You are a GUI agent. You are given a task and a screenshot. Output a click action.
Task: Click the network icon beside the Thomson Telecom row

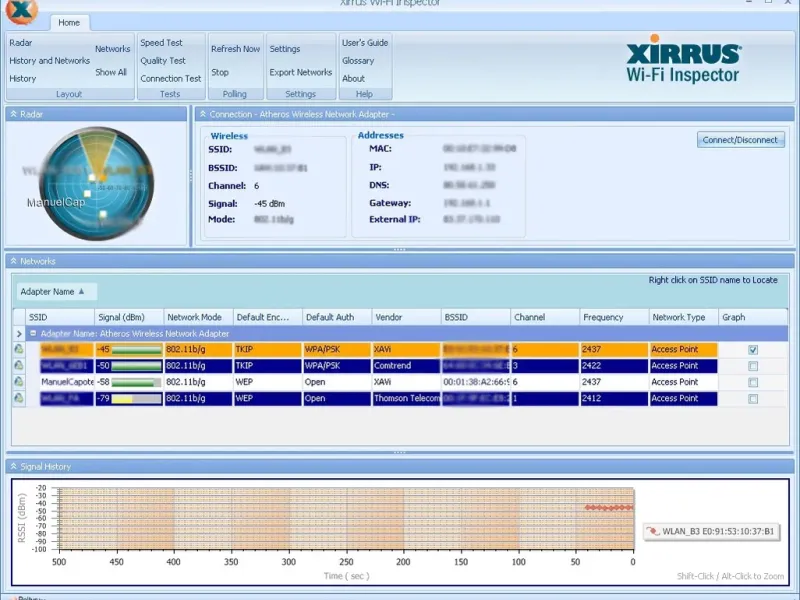click(x=19, y=398)
